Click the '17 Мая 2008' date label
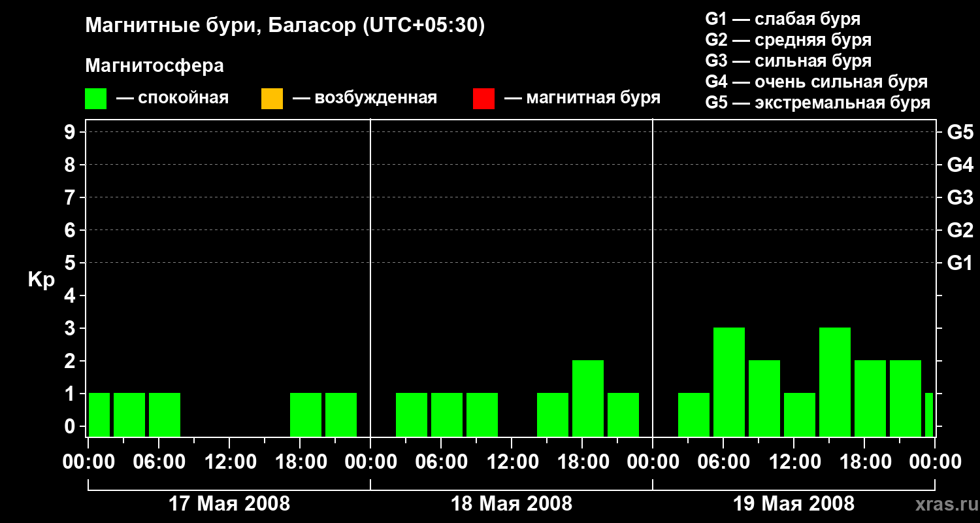This screenshot has height=523, width=980. 229,504
